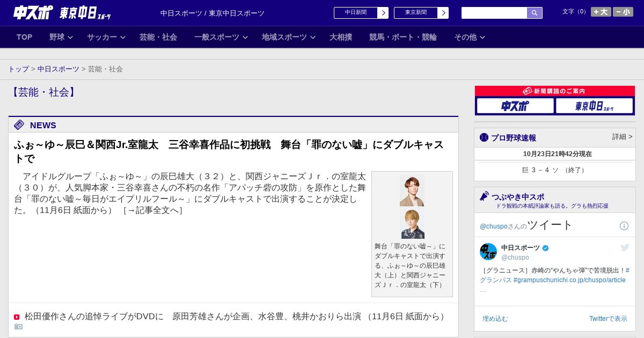644x338 pixels.
Task: Open the lower actor photo thumbnail
Action: (412, 224)
